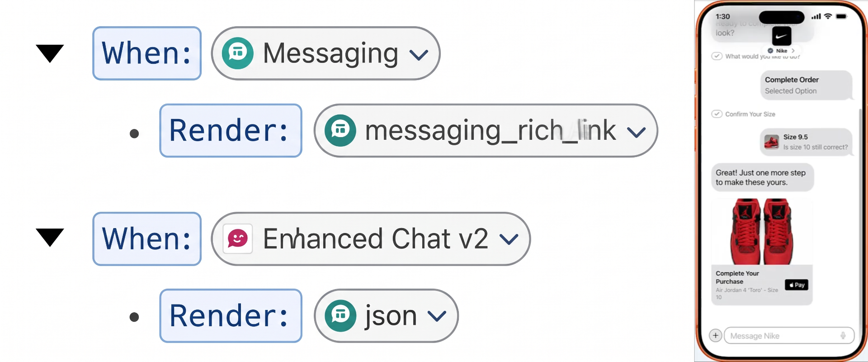Collapse the Messaging When block triangle
Viewport: 868px width, 362px height.
[x=50, y=53]
